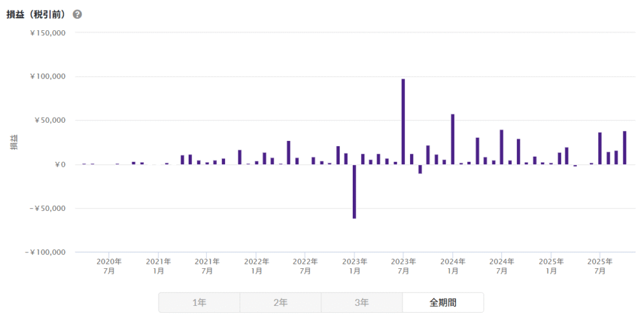Click the small negative bar after July 2023
Image resolution: width=644 pixels, height=321 pixels.
click(x=420, y=169)
